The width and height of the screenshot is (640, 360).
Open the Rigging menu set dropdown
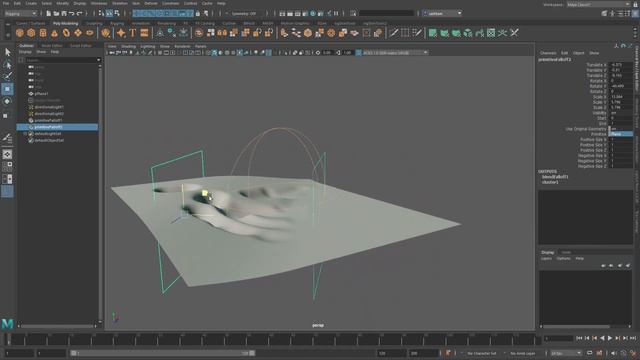[x=20, y=13]
